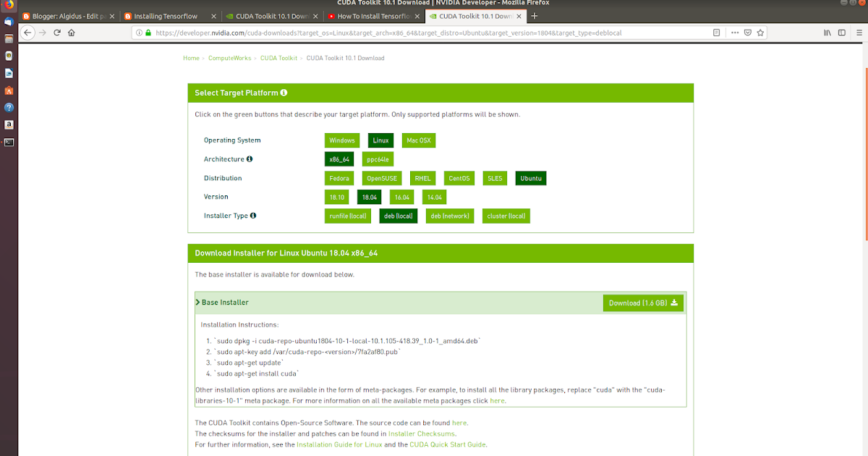Click the URL in the address bar

coord(388,33)
